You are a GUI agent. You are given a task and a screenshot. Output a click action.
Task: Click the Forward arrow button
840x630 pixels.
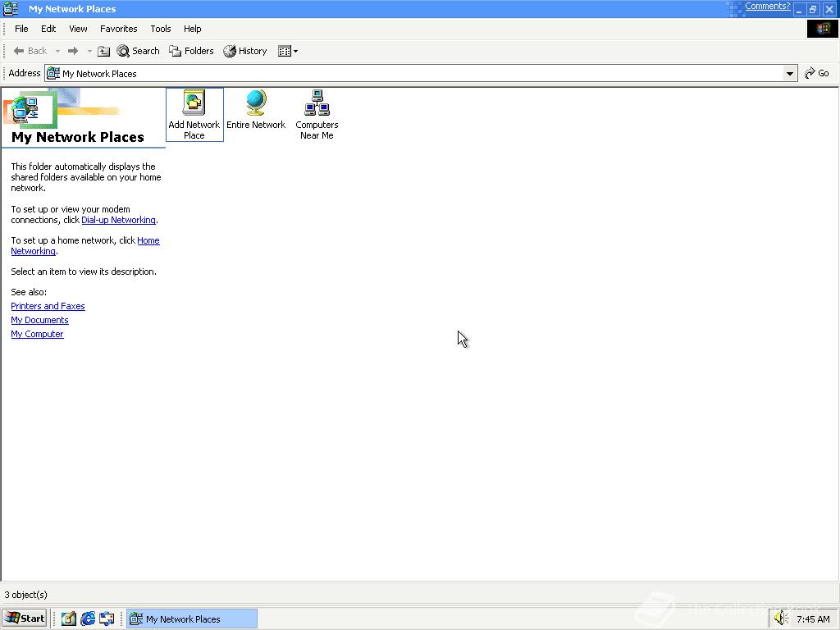pos(73,51)
